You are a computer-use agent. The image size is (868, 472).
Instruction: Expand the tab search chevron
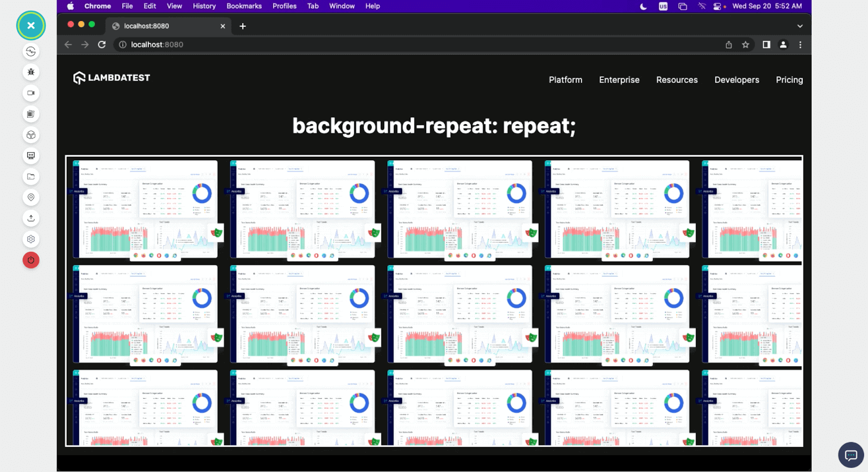pyautogui.click(x=800, y=26)
